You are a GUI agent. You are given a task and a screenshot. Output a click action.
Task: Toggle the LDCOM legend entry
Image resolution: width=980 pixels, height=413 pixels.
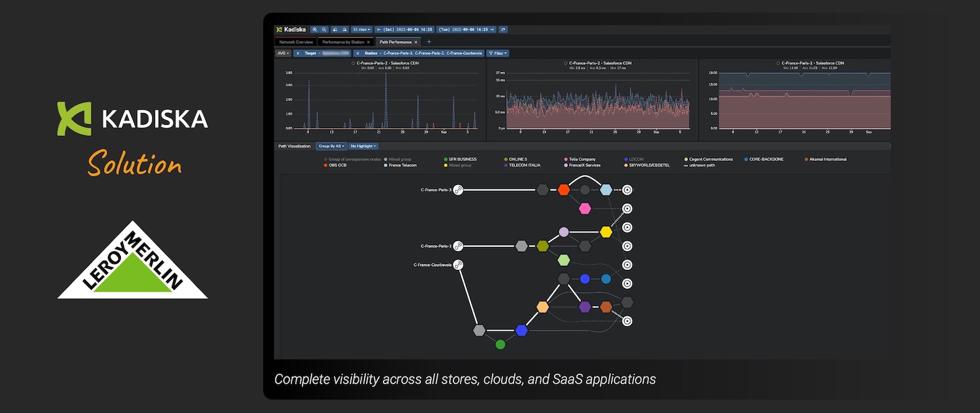click(x=634, y=159)
